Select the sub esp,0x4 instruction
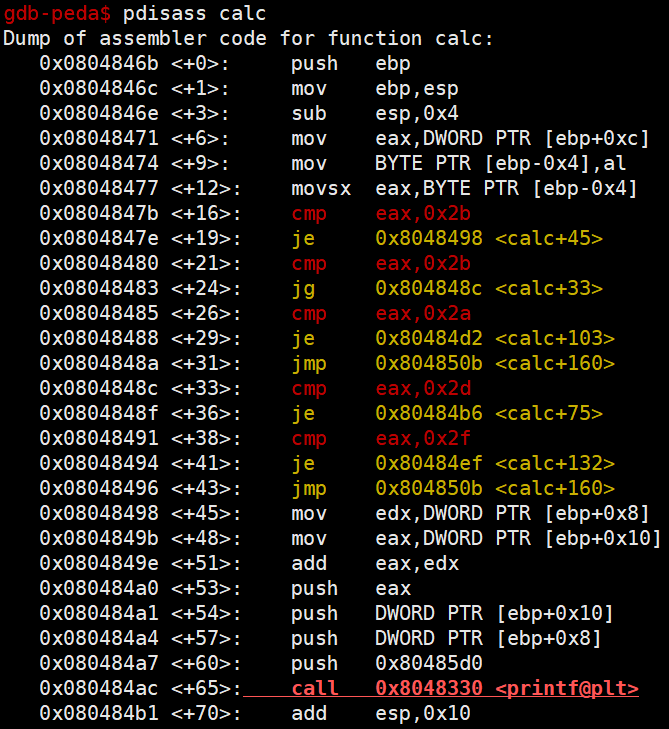 click(x=375, y=113)
